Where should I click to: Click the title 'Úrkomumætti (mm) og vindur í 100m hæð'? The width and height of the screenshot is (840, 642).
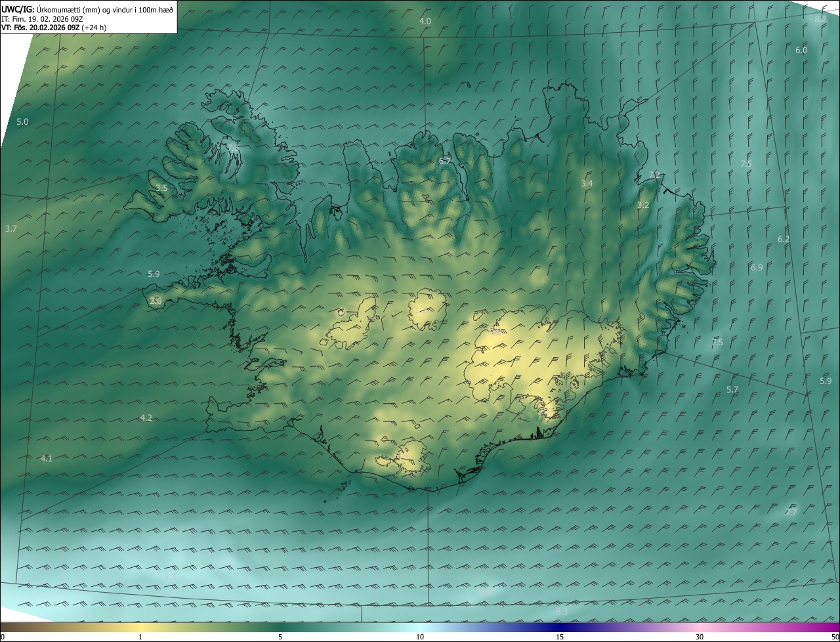point(104,10)
